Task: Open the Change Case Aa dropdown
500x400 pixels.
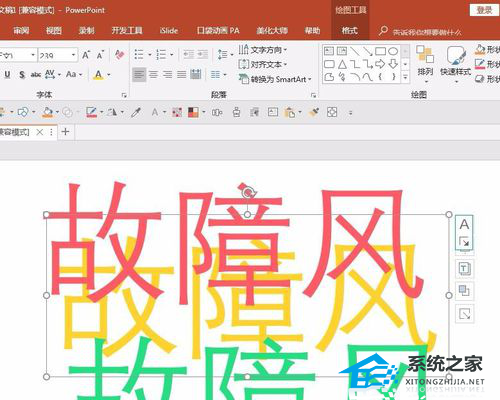Action: 74,74
